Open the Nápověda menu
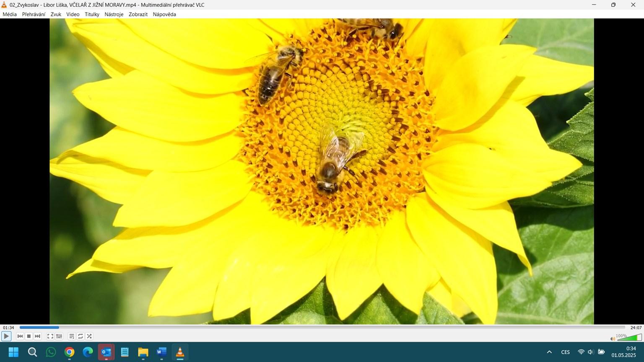Viewport: 644px width, 362px height. [164, 14]
